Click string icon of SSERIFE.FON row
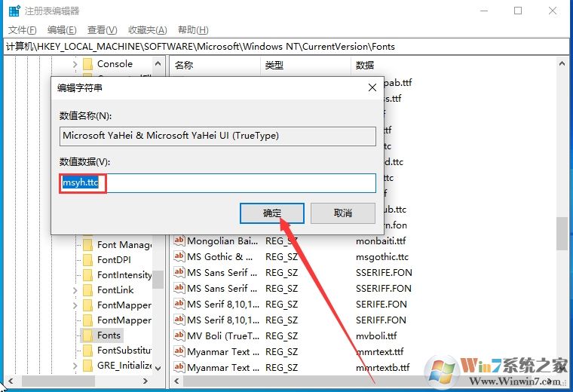Viewport: 573px width, 392px height. [x=179, y=272]
